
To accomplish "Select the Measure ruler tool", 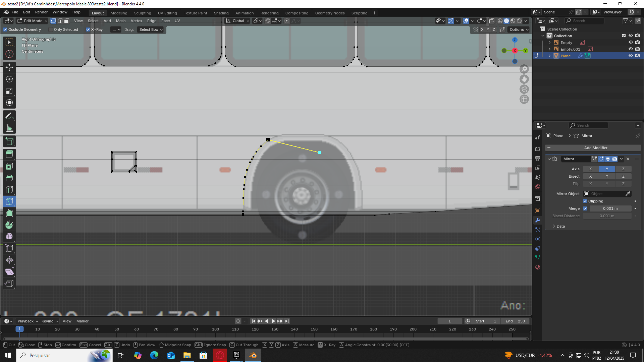I will pos(9,128).
